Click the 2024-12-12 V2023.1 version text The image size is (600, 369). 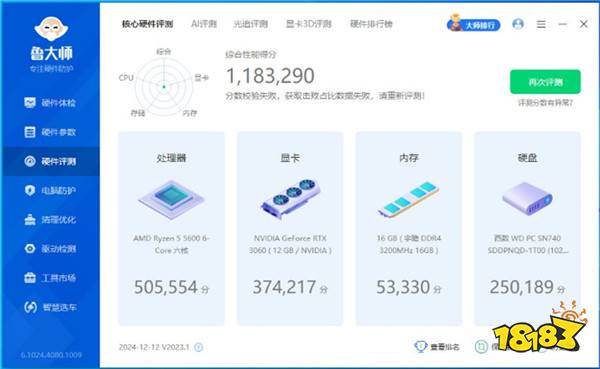click(154, 347)
